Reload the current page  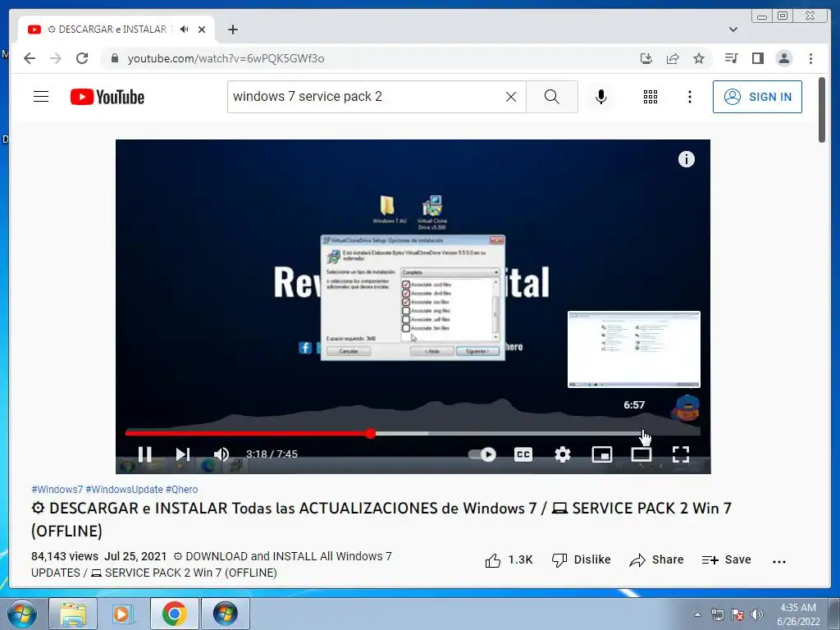[x=82, y=58]
